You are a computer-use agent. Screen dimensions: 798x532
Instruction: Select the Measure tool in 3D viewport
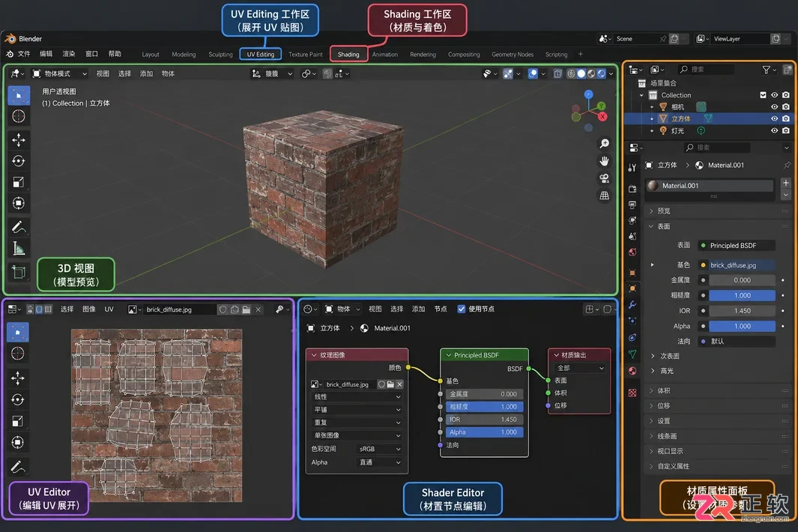[18, 249]
